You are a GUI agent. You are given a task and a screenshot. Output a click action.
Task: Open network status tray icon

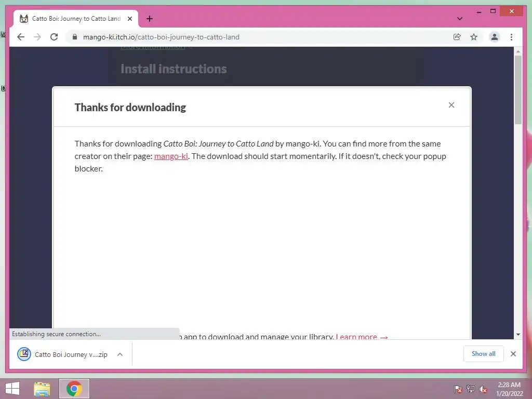[x=471, y=389]
